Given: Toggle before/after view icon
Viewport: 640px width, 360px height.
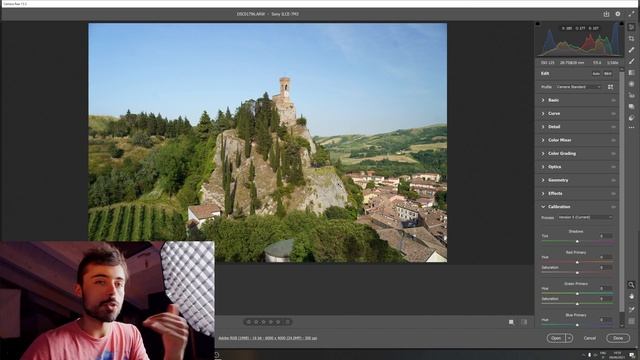Looking at the screenshot, I should click(x=524, y=322).
